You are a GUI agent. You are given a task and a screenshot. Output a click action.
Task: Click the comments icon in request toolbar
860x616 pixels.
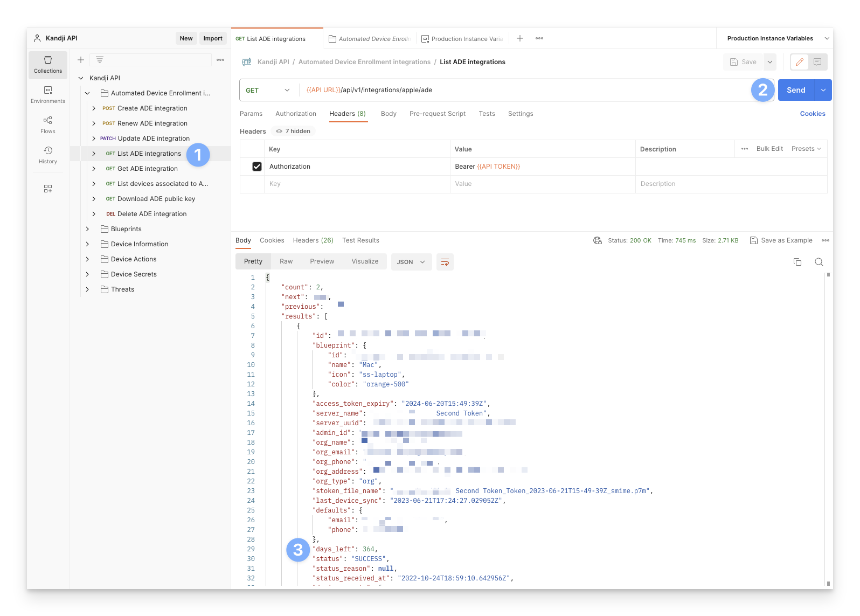tap(817, 62)
